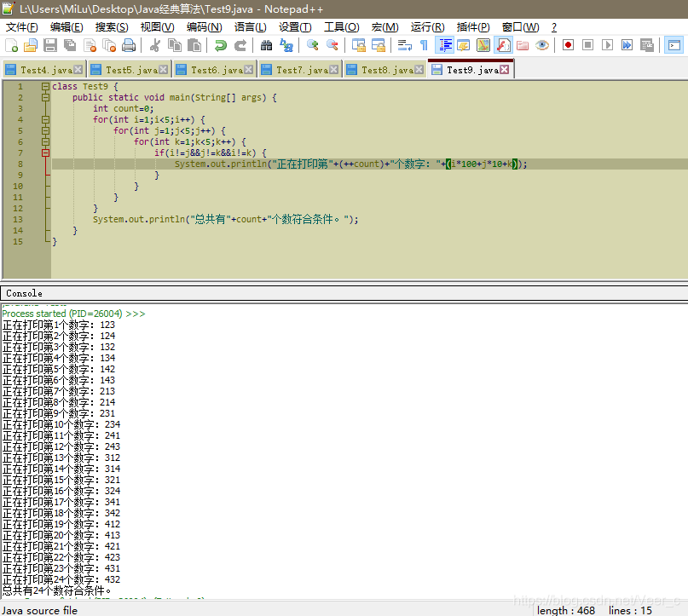Switch to the Test7.java tab
688x616 pixels.
point(298,70)
